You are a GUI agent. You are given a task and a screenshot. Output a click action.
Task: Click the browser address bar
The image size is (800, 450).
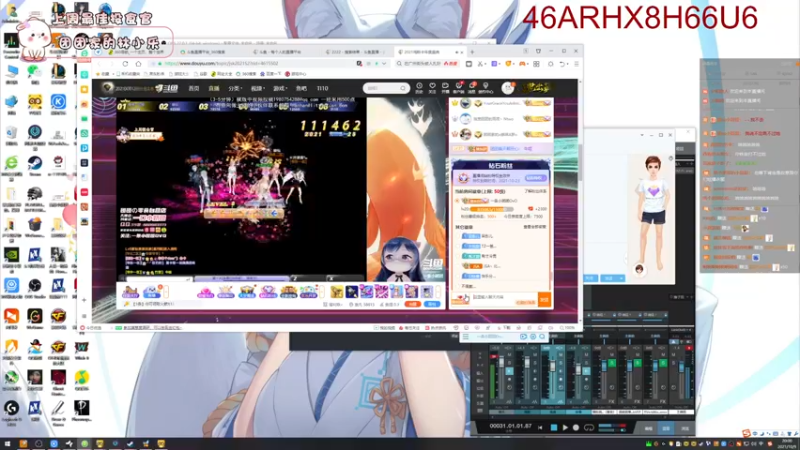[255, 63]
